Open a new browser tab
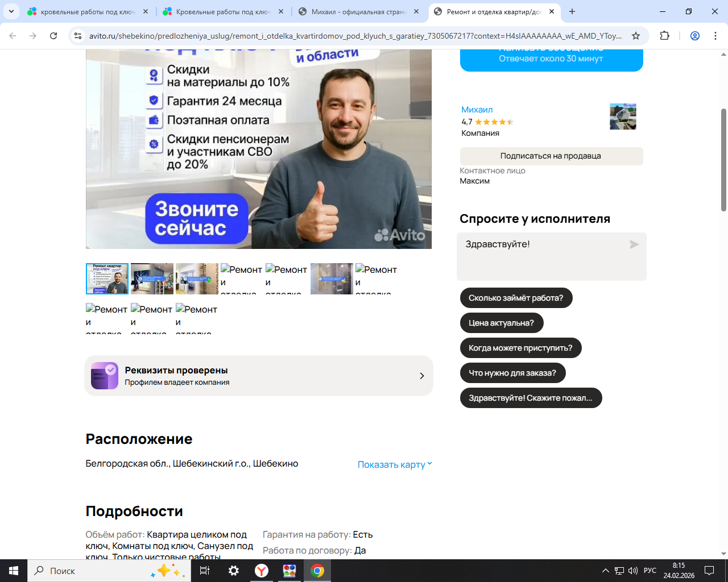The height and width of the screenshot is (582, 728). (572, 11)
